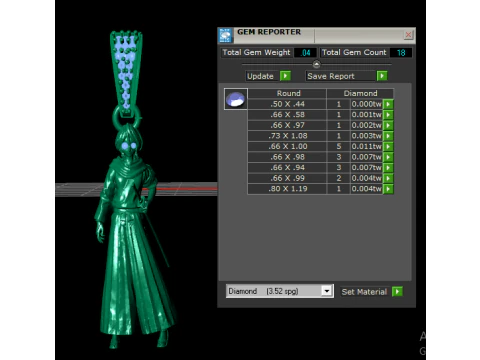
Task: Select the .66 X .99 size cell
Action: (287, 178)
